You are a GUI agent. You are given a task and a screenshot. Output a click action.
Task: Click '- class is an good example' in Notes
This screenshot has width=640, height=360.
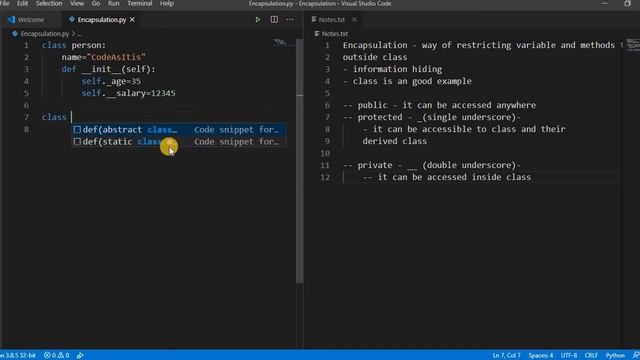click(407, 81)
